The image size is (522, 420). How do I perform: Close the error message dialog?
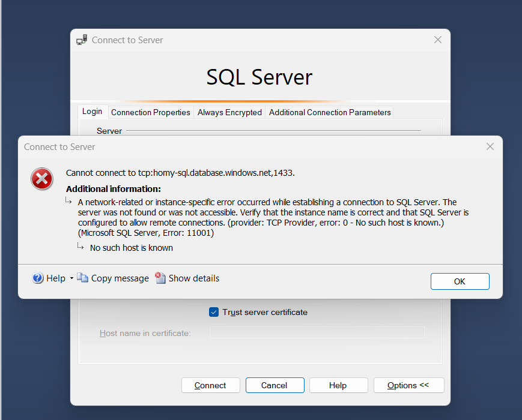[x=490, y=146]
